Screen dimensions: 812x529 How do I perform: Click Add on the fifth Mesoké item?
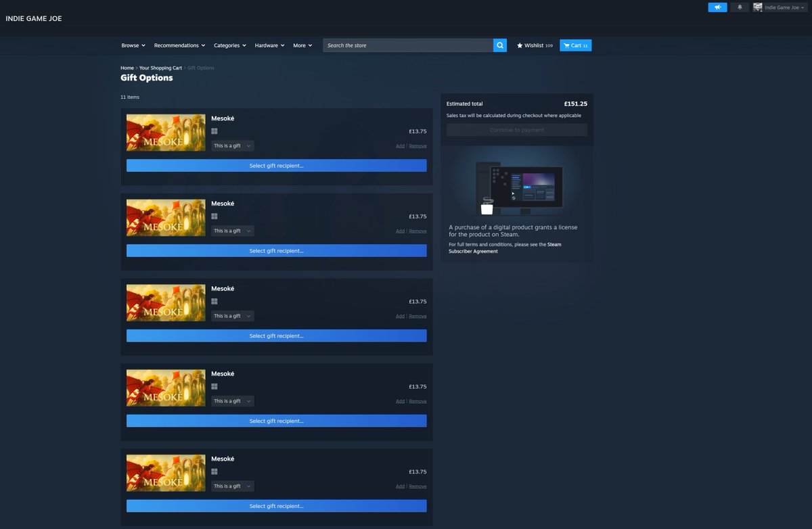(x=400, y=486)
